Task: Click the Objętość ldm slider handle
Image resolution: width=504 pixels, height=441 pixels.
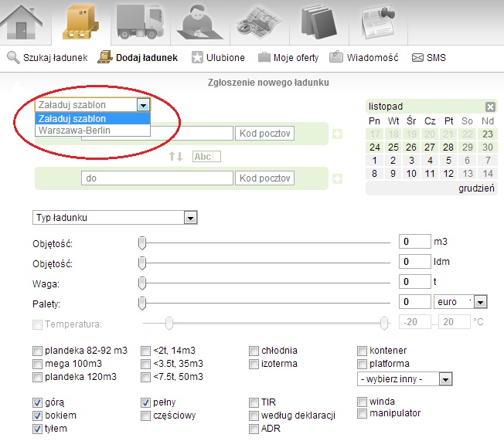Action: (142, 263)
